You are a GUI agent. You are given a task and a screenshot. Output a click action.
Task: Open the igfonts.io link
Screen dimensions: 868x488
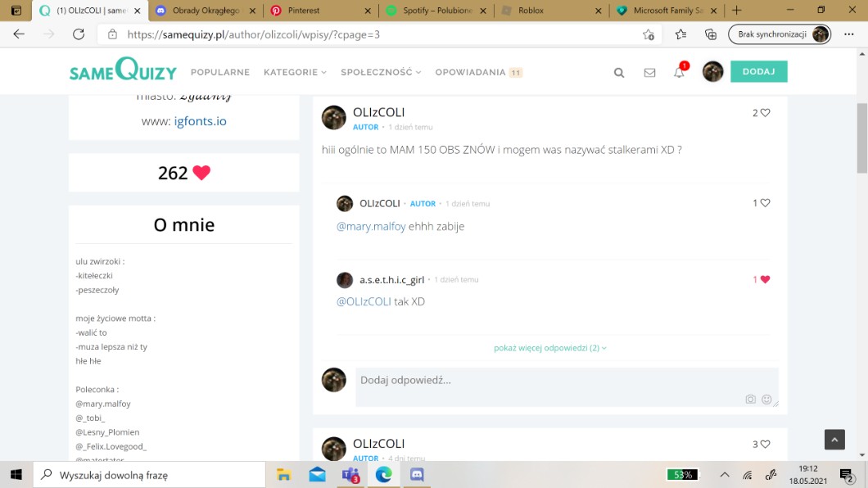(200, 121)
